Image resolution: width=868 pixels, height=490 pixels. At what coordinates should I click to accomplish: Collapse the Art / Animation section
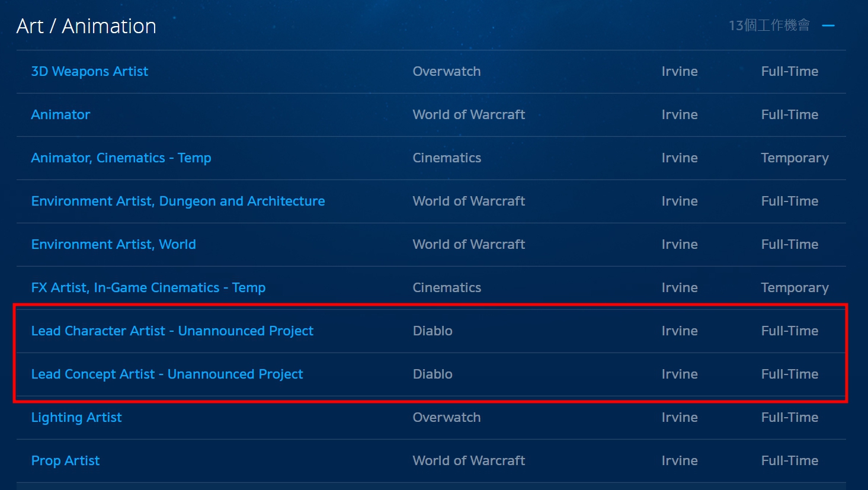coord(828,25)
